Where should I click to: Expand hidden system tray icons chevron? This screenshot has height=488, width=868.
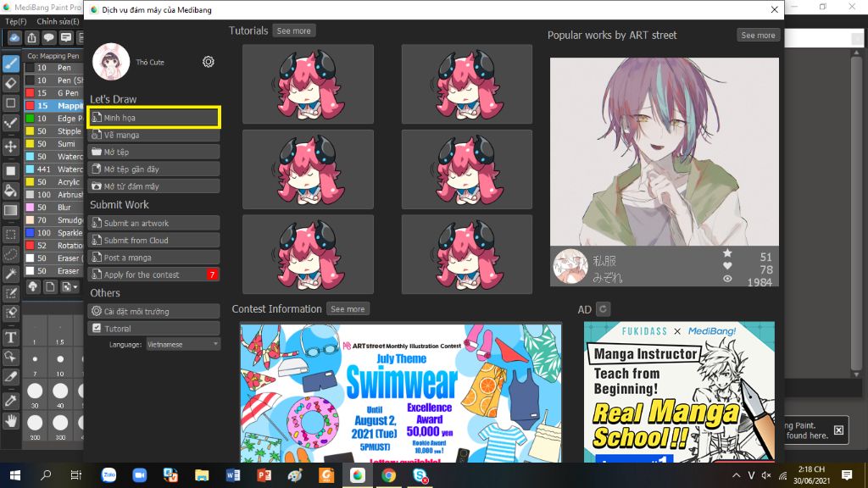[x=737, y=475]
